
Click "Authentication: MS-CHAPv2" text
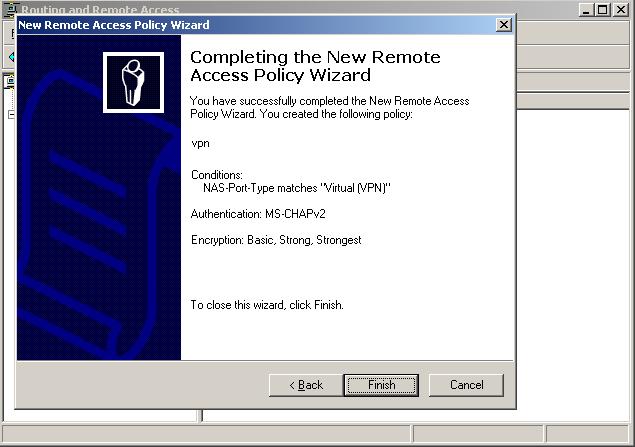(x=258, y=214)
